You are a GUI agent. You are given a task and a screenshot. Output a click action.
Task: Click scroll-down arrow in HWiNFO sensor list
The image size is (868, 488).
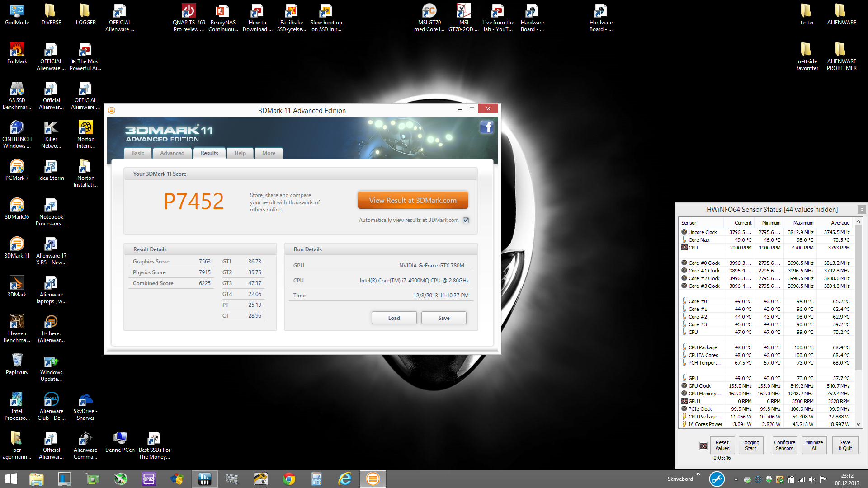[x=858, y=425]
